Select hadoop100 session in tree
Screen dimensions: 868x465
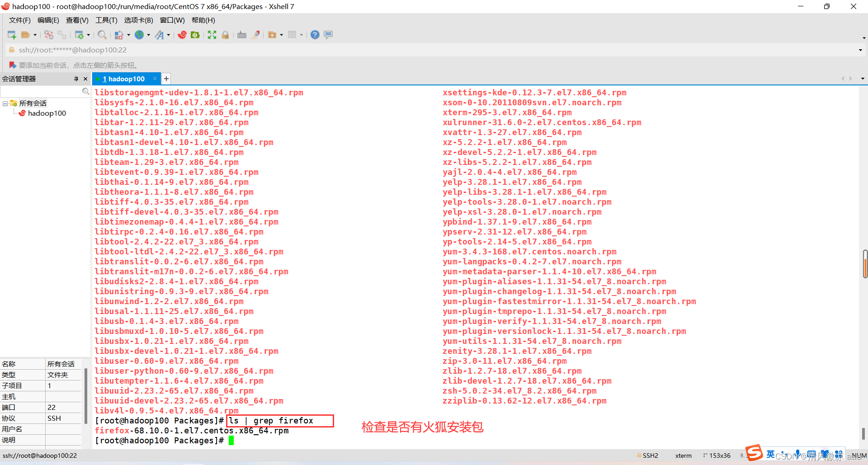tap(47, 113)
